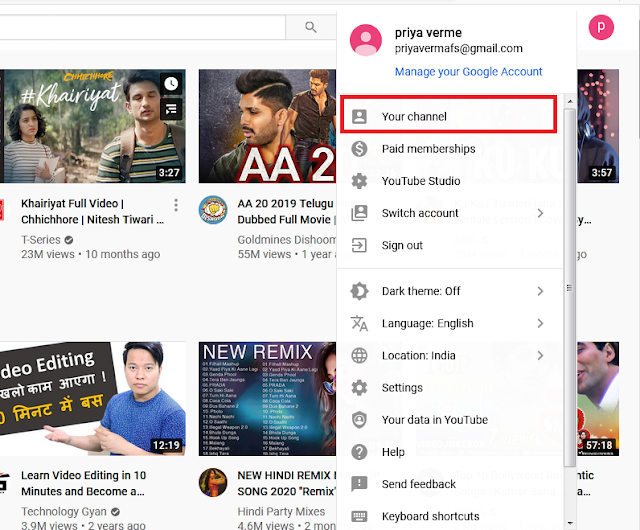Select Your data in YouTube
Viewport: 640px width, 530px height.
[451, 420]
